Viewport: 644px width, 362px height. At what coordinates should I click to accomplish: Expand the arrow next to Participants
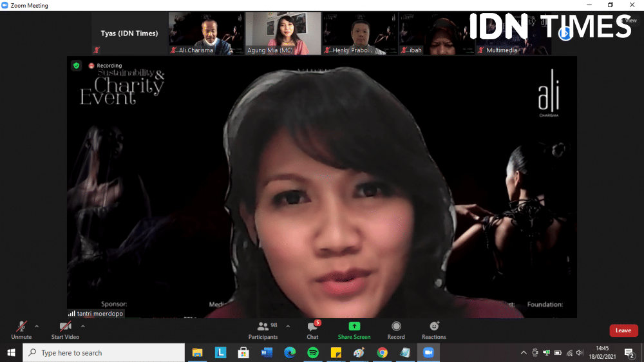[288, 326]
